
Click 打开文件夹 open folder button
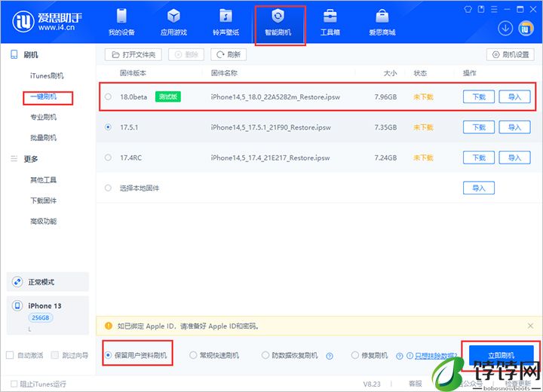(x=133, y=55)
